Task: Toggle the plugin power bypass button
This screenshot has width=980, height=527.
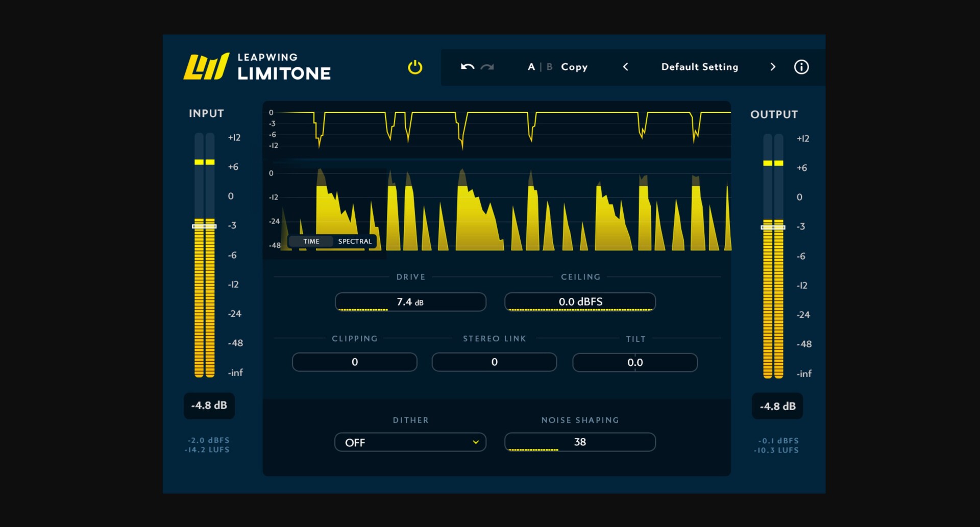Action: tap(415, 67)
